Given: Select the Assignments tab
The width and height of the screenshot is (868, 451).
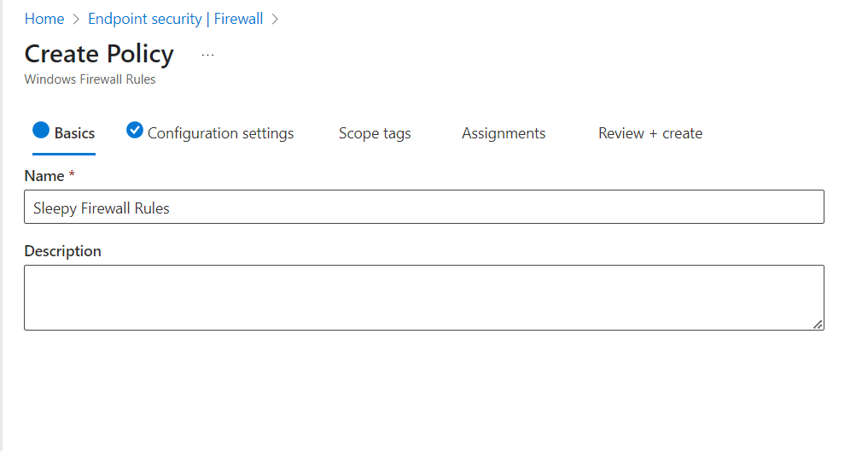Looking at the screenshot, I should pyautogui.click(x=504, y=133).
